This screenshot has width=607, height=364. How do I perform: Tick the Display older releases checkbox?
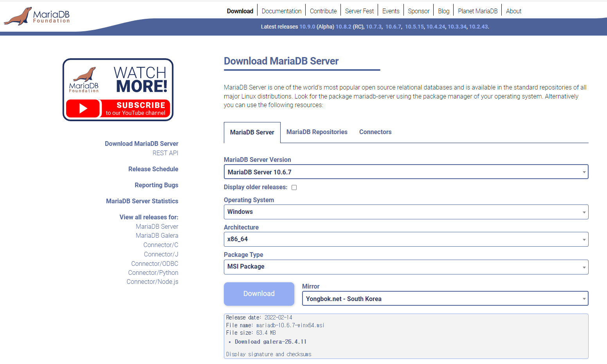pyautogui.click(x=294, y=187)
